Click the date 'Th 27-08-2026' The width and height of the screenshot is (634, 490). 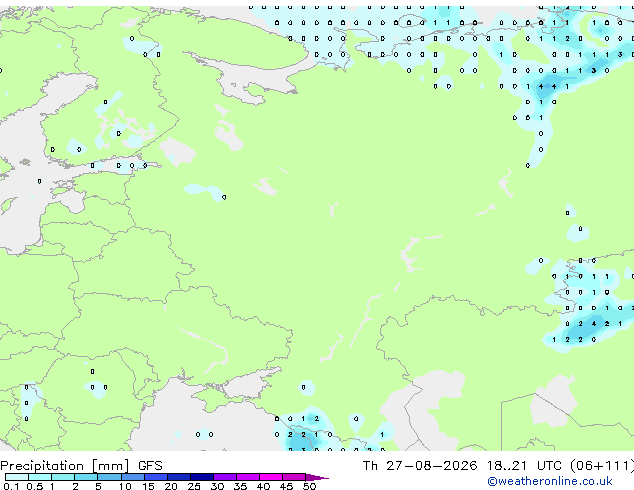pos(420,466)
